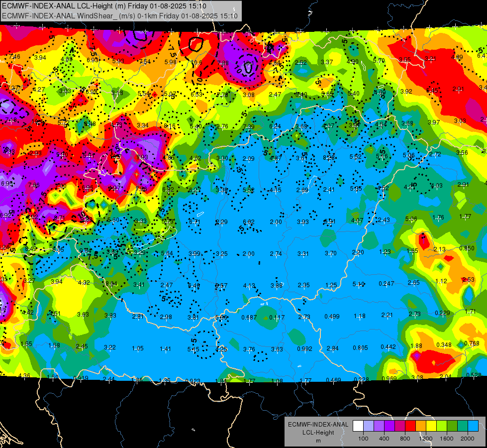This screenshot has height=448, width=487.
Task: Pick the magenta swatch in the legend
Action: tap(400, 426)
